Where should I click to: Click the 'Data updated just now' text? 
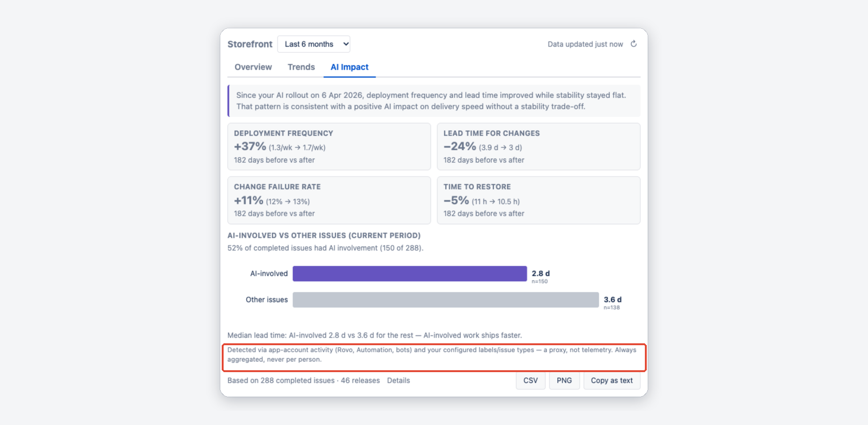(x=585, y=44)
